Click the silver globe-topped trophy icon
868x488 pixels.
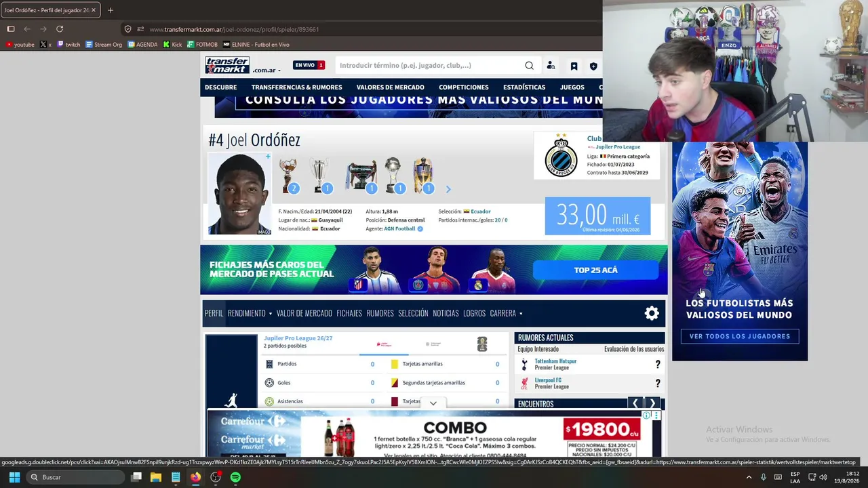[x=394, y=176]
